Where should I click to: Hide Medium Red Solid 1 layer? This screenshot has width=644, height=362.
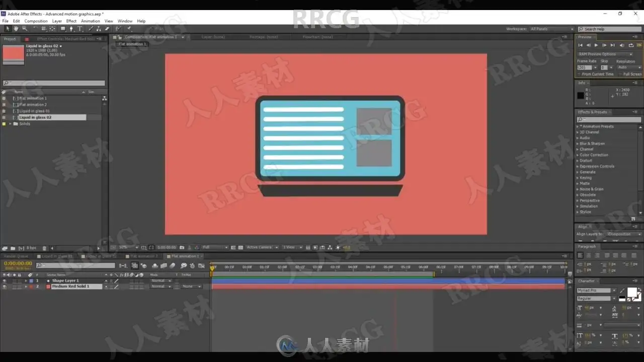[x=5, y=287]
